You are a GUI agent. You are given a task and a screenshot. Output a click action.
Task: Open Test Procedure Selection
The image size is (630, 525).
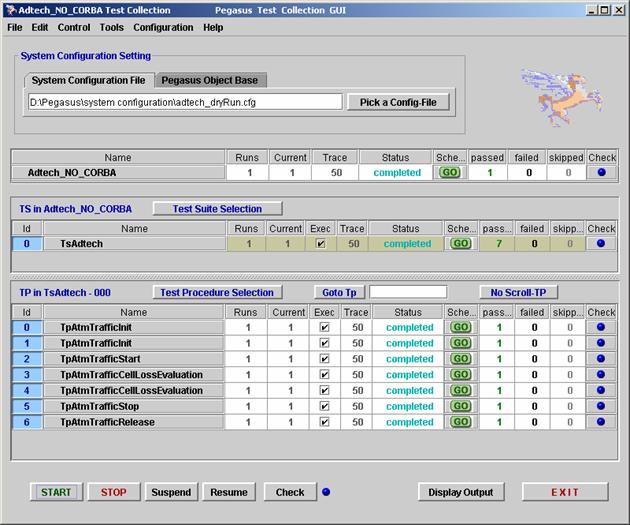point(217,292)
